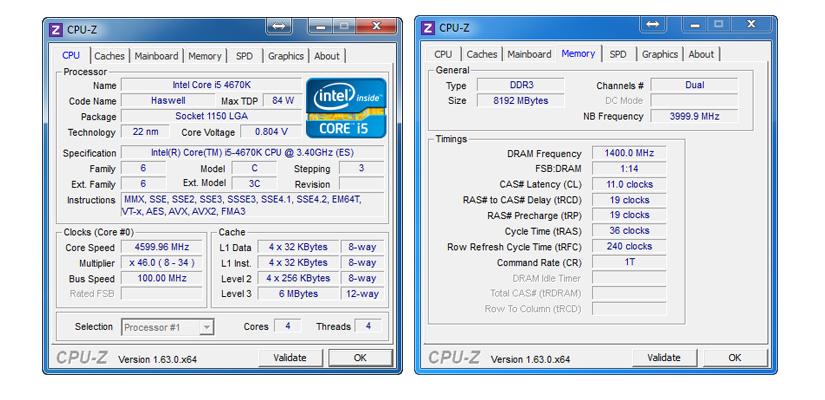Click the Instructions list text

253,205
